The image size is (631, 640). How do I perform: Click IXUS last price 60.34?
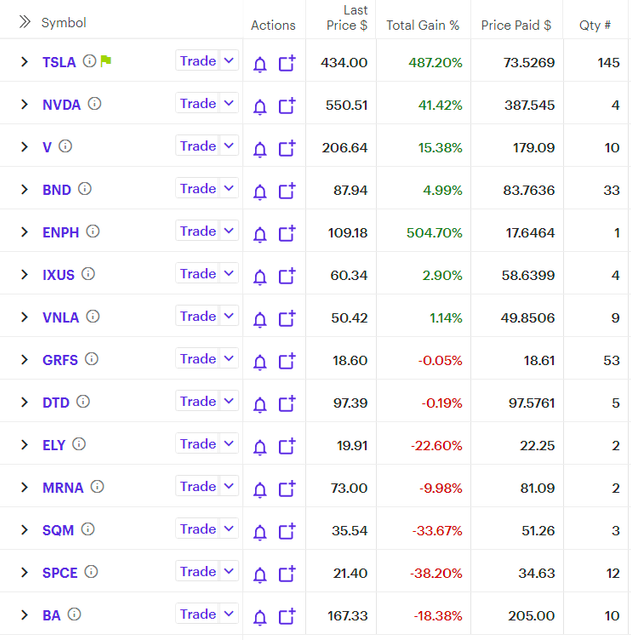click(x=349, y=275)
